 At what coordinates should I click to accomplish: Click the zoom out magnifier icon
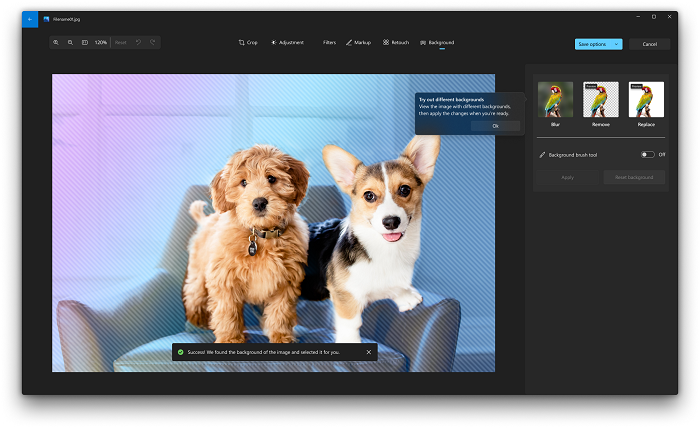pos(70,42)
